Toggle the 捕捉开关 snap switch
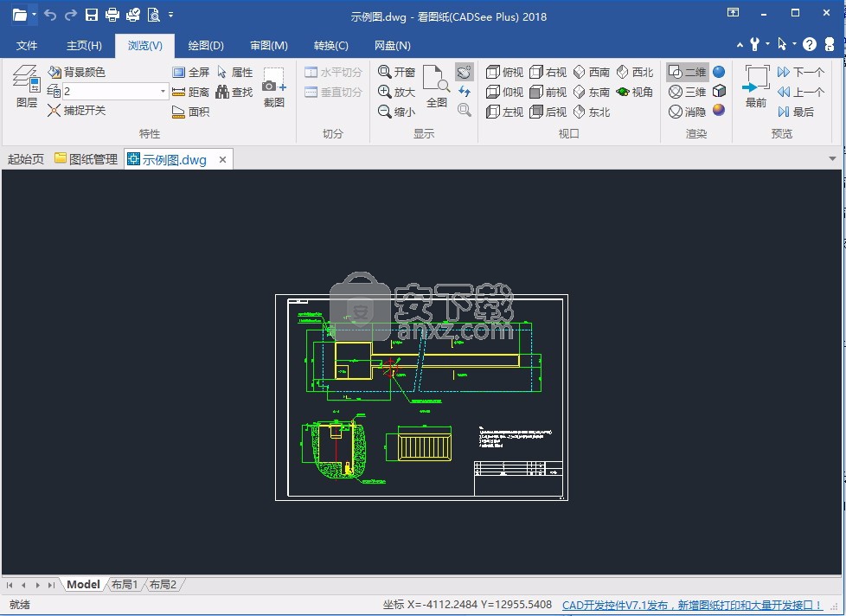The image size is (846, 616). pos(77,111)
